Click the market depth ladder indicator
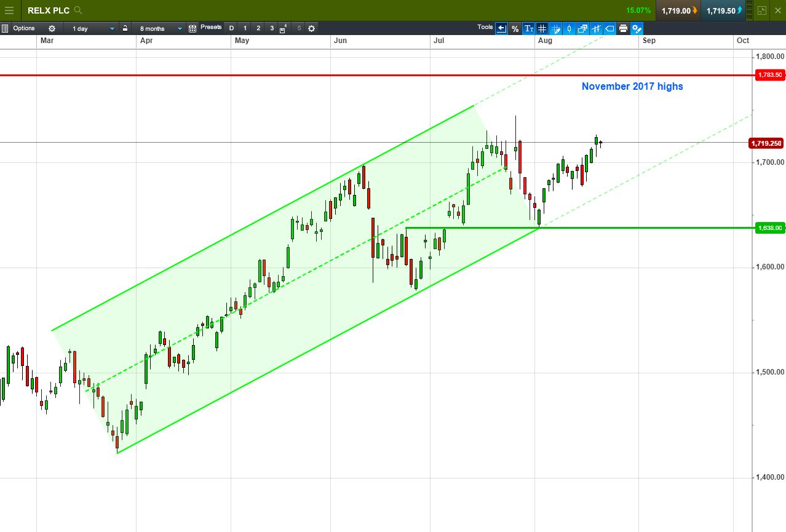 [x=749, y=10]
